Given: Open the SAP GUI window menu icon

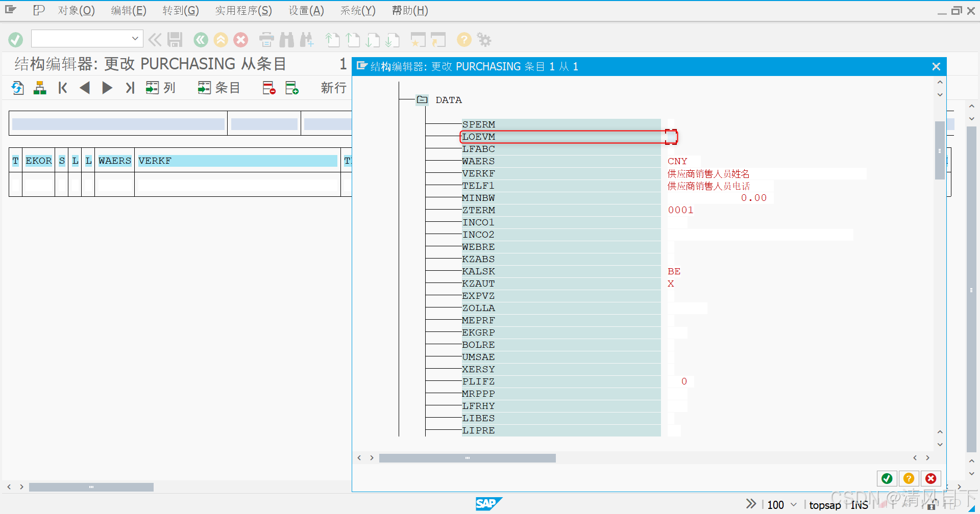Looking at the screenshot, I should pyautogui.click(x=11, y=10).
